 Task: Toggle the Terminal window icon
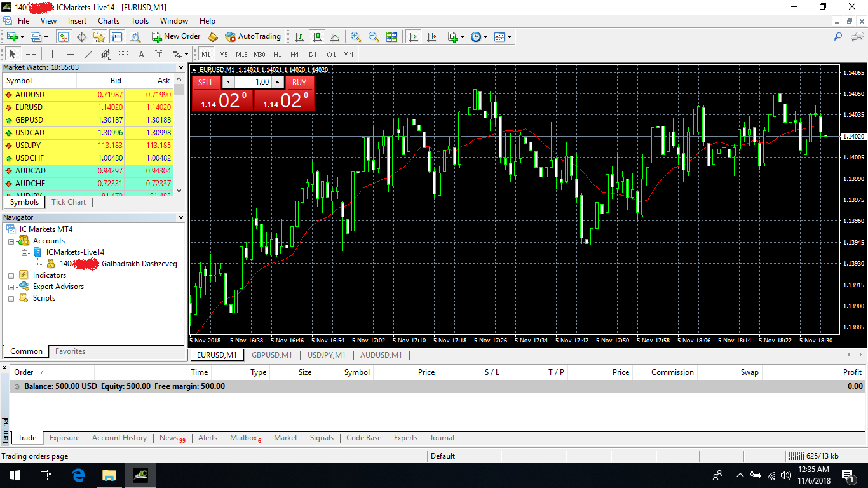117,37
